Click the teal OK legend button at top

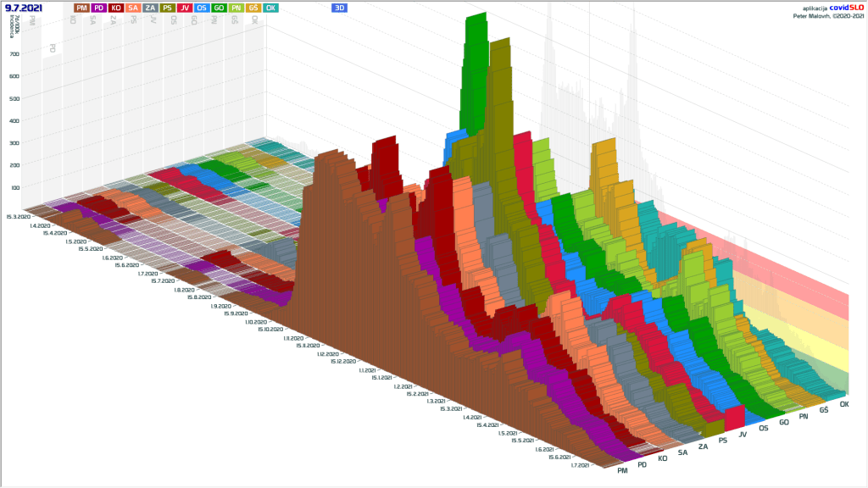pyautogui.click(x=270, y=8)
